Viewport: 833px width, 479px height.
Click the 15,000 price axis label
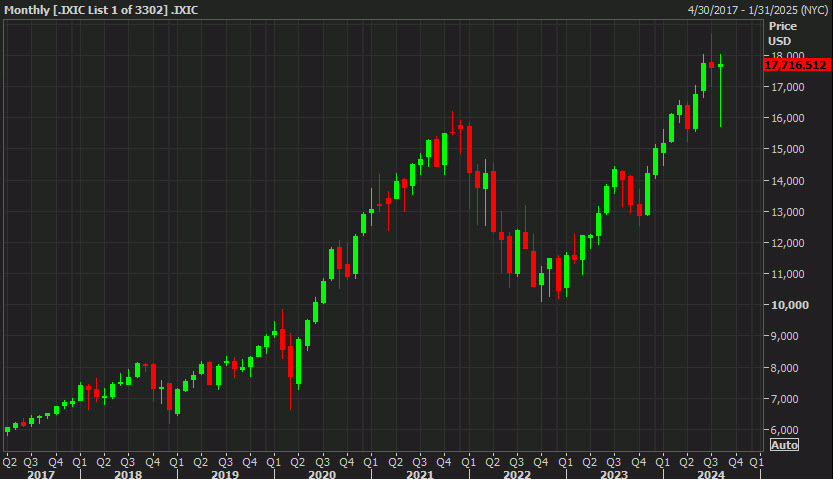[787, 149]
